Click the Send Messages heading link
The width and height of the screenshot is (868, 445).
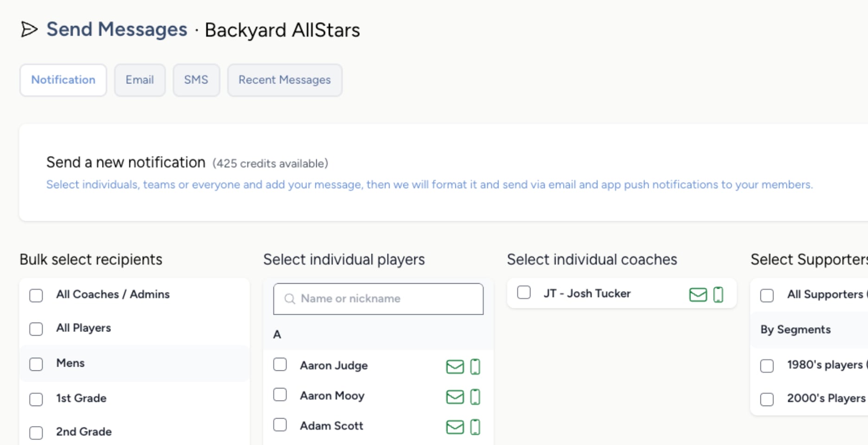pyautogui.click(x=117, y=30)
